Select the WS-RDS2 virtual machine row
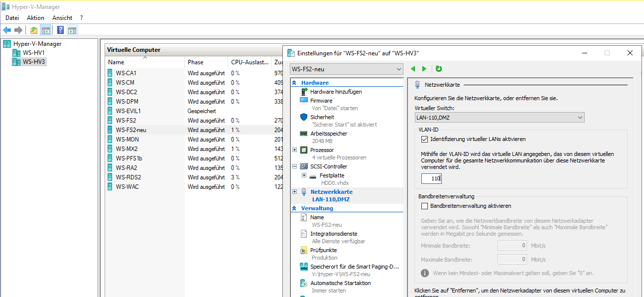The height and width of the screenshot is (297, 644). 194,177
